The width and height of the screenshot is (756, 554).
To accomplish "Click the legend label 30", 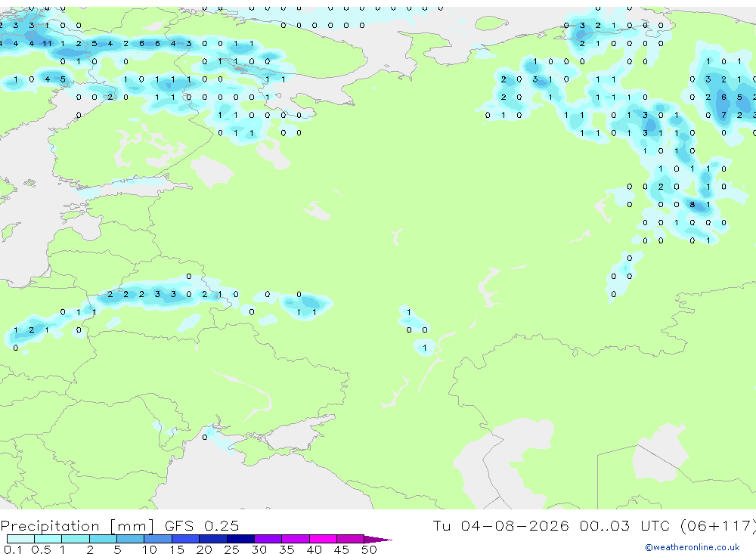I will pos(259,549).
